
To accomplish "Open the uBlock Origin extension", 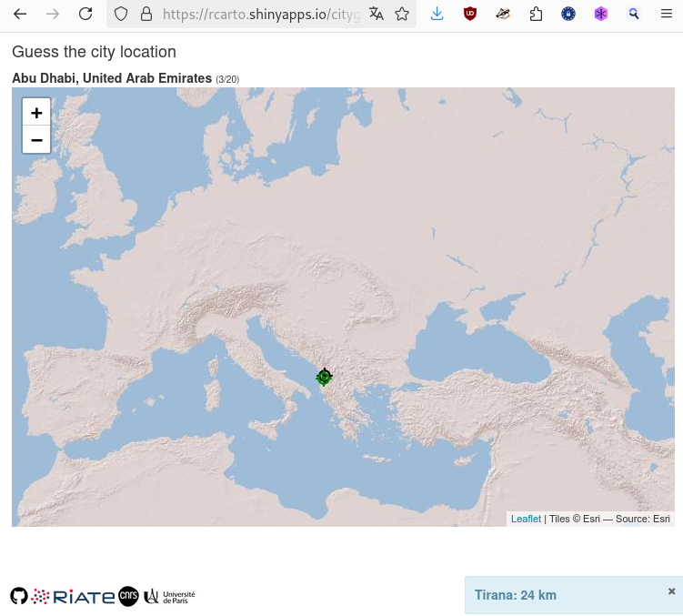I will coord(470,15).
